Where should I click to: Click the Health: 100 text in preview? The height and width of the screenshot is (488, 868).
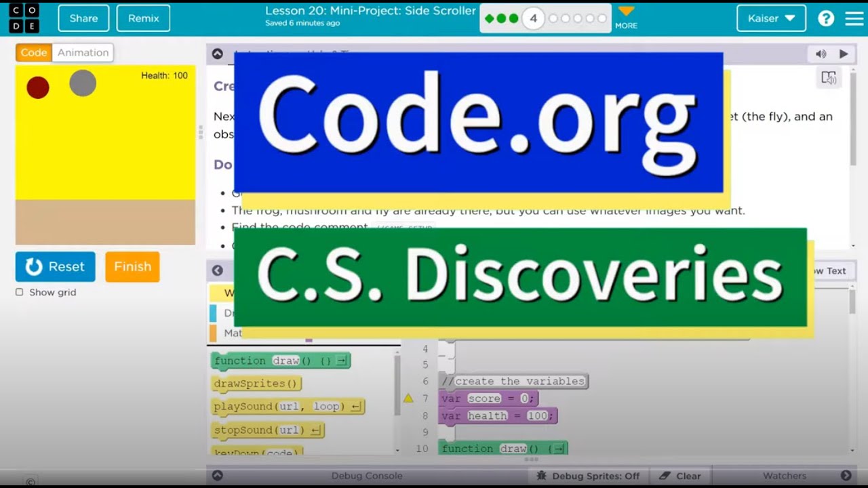(164, 75)
